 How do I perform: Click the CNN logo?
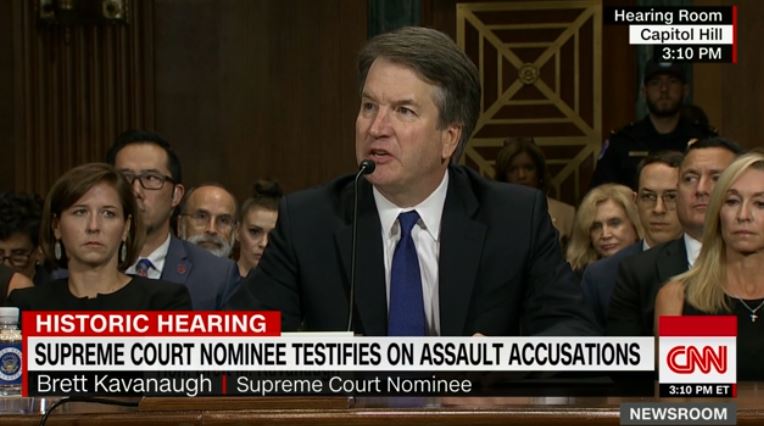pos(697,360)
